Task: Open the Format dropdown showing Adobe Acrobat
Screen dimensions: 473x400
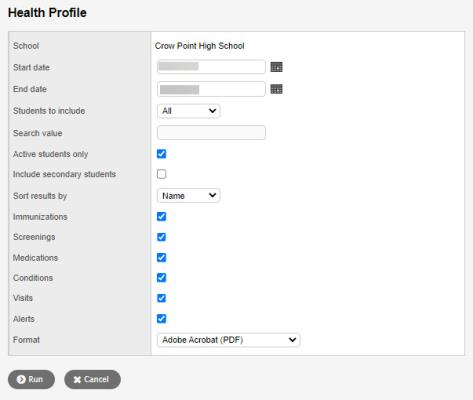Action: (x=229, y=340)
